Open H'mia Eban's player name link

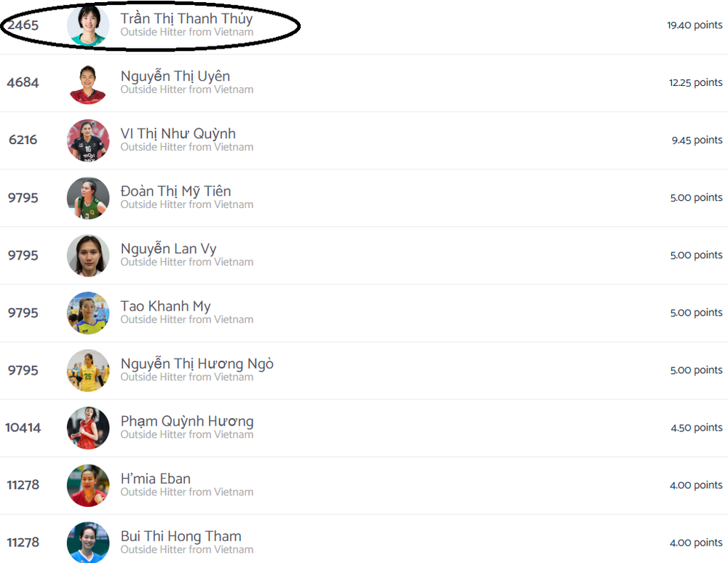coord(156,479)
